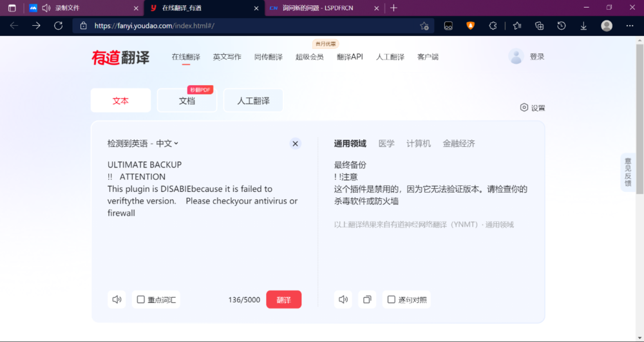644x342 pixels.
Task: Click the 秒翻PDF badge
Action: point(200,90)
